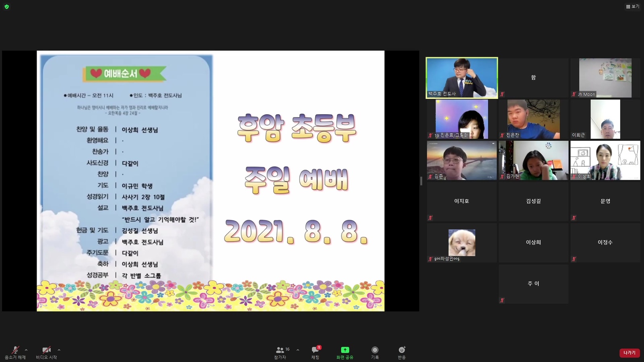This screenshot has width=644, height=362.
Task: Unmute microphone with 음소거 해제 icon
Action: point(15,350)
